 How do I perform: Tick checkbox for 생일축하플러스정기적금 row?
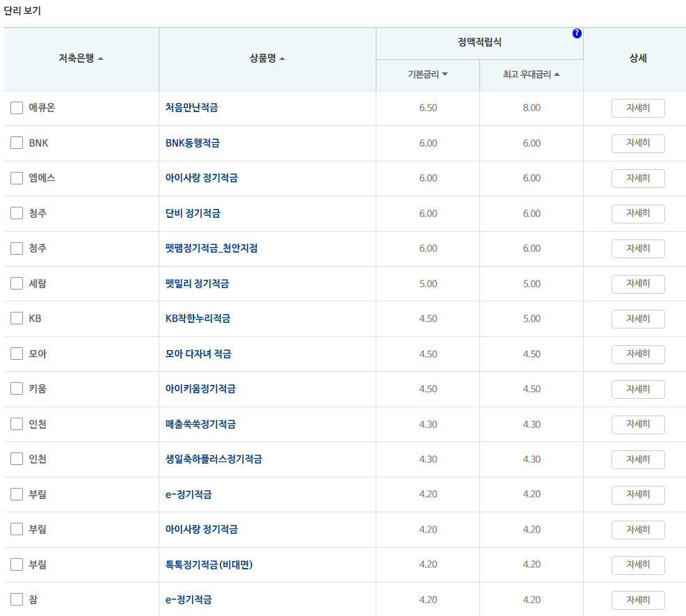17,459
